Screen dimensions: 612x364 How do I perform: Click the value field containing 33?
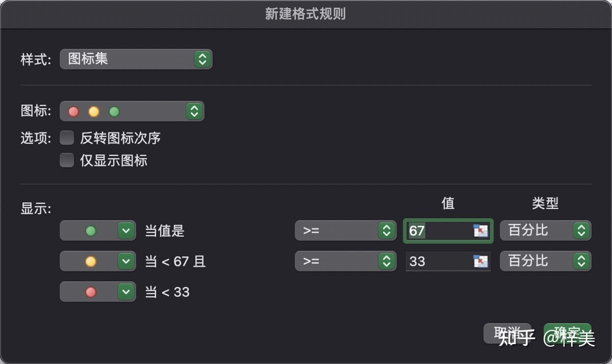(439, 262)
